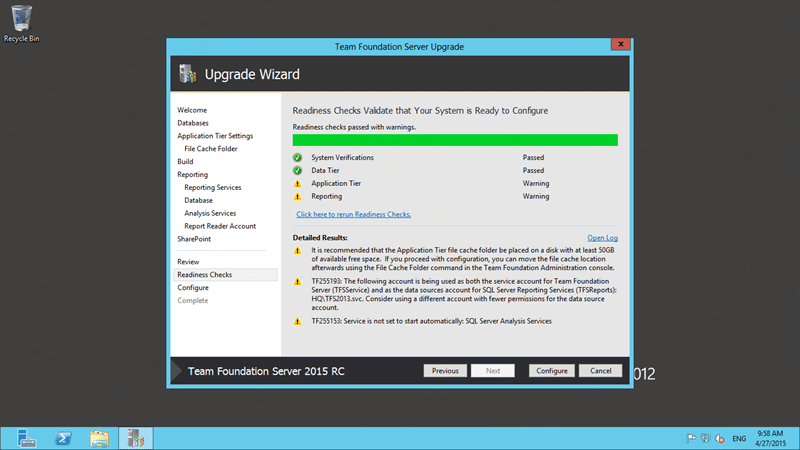
Task: Click the Complete step in sidebar
Action: click(x=192, y=301)
